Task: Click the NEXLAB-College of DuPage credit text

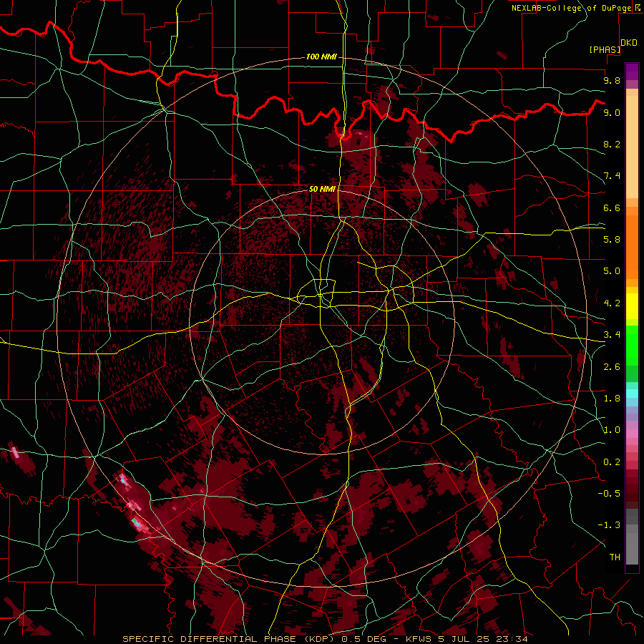Action: (x=571, y=8)
